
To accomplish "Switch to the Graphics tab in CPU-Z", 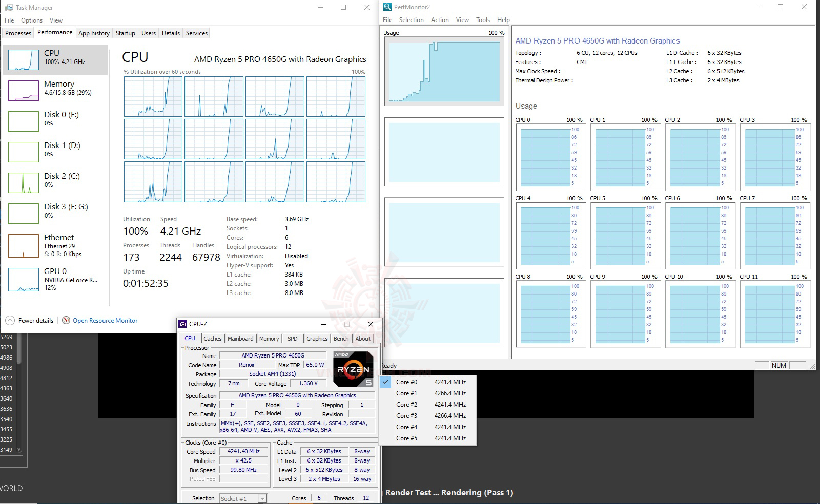I will (317, 339).
